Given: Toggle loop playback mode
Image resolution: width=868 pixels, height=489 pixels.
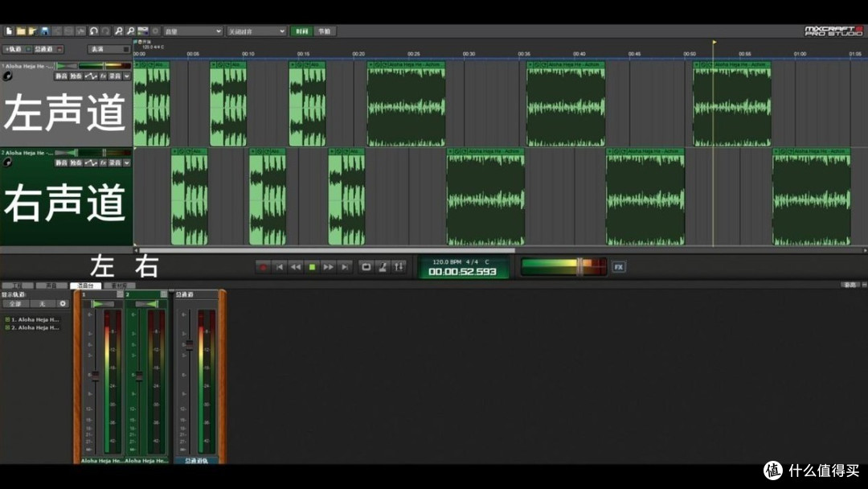Looking at the screenshot, I should 366,267.
